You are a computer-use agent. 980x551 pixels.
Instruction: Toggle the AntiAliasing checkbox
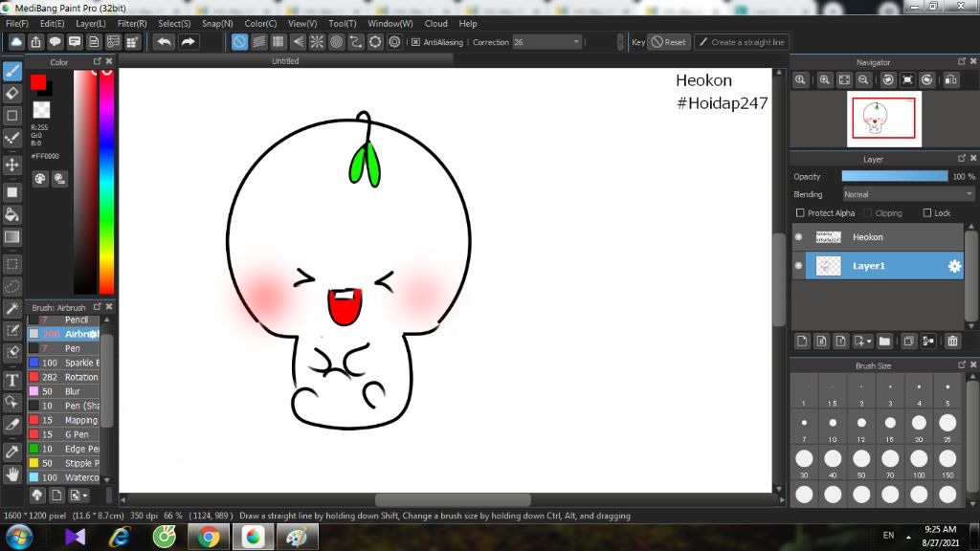[x=415, y=42]
